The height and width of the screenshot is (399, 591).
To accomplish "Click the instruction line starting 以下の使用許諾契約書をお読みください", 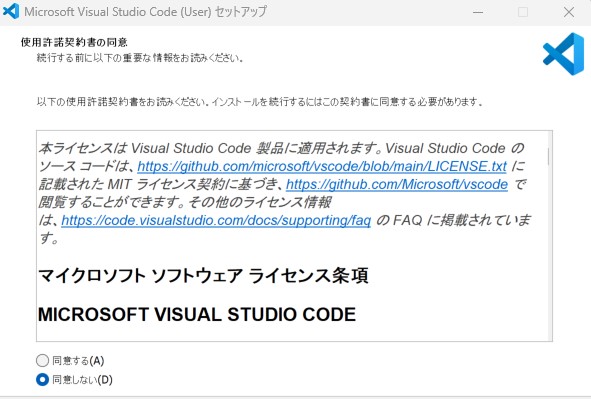I will tap(260, 102).
